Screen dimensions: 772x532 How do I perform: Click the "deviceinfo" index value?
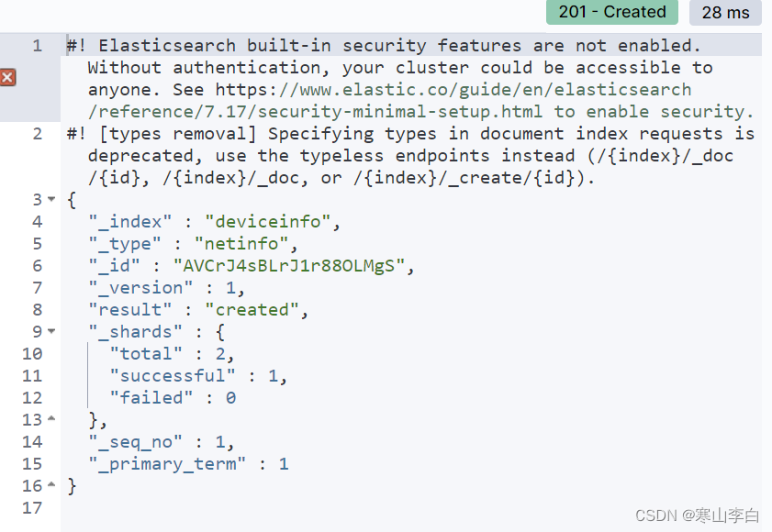(x=268, y=221)
